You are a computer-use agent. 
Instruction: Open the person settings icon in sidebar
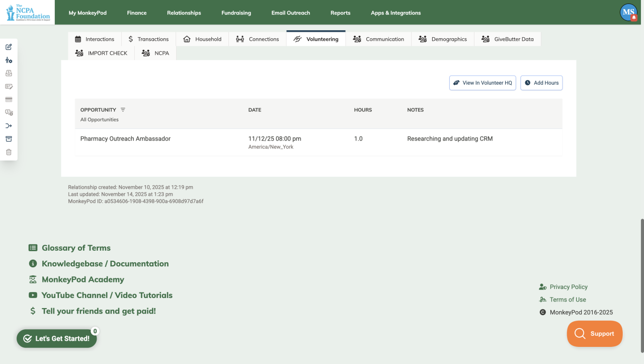9,60
